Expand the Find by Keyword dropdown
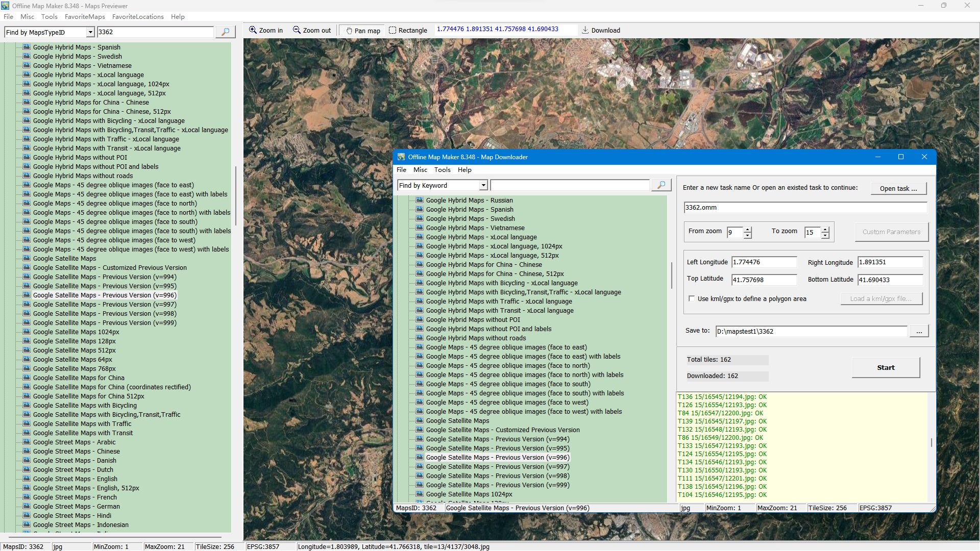 483,185
